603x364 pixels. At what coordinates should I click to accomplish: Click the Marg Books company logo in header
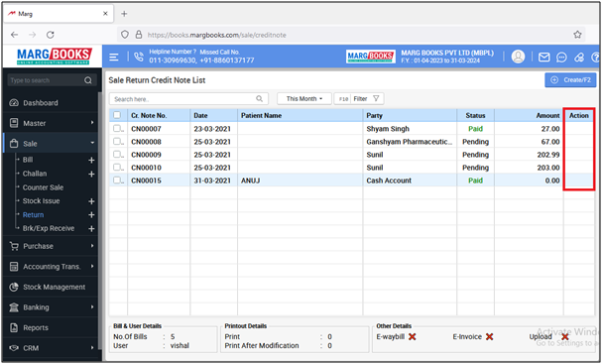tap(370, 57)
